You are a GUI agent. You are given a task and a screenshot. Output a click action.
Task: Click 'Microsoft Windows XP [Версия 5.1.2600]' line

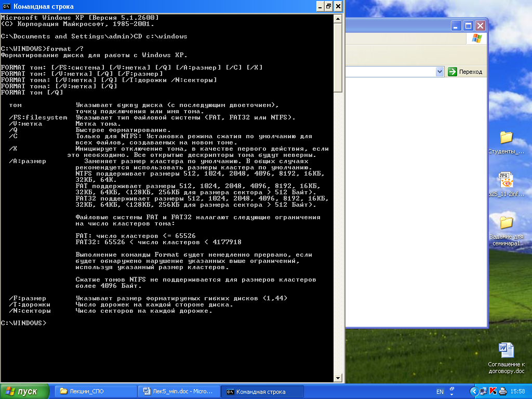(x=79, y=18)
